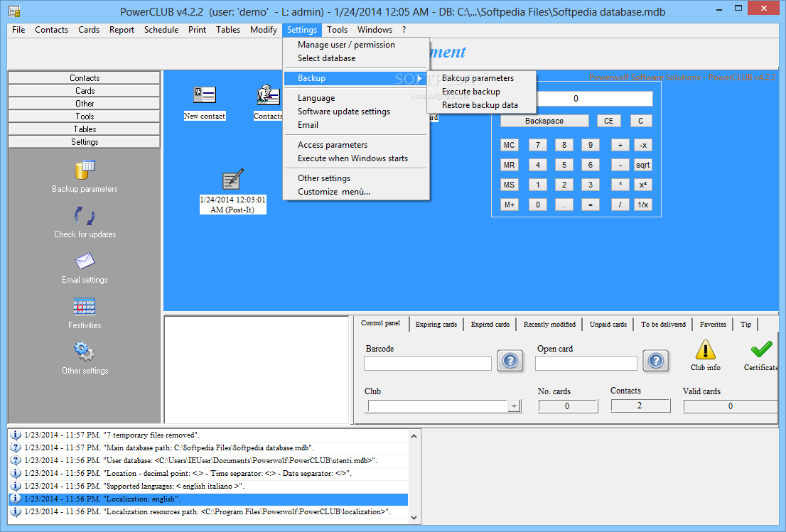This screenshot has height=532, width=786.
Task: Open the Tools menu in menu bar
Action: (x=337, y=30)
